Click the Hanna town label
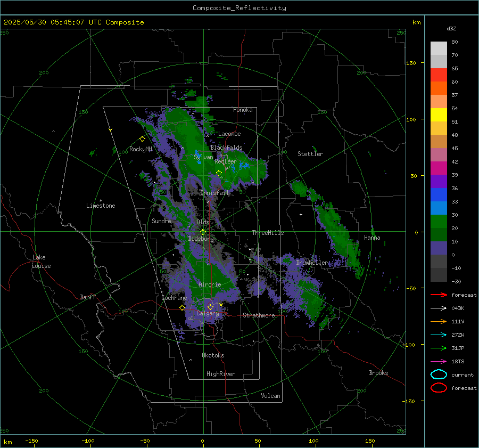 [x=372, y=238]
